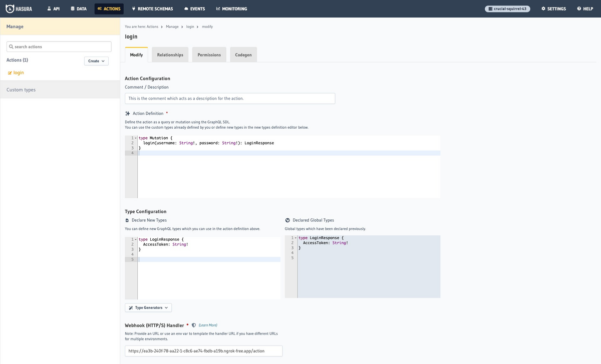Click the Learn More link

pos(207,325)
